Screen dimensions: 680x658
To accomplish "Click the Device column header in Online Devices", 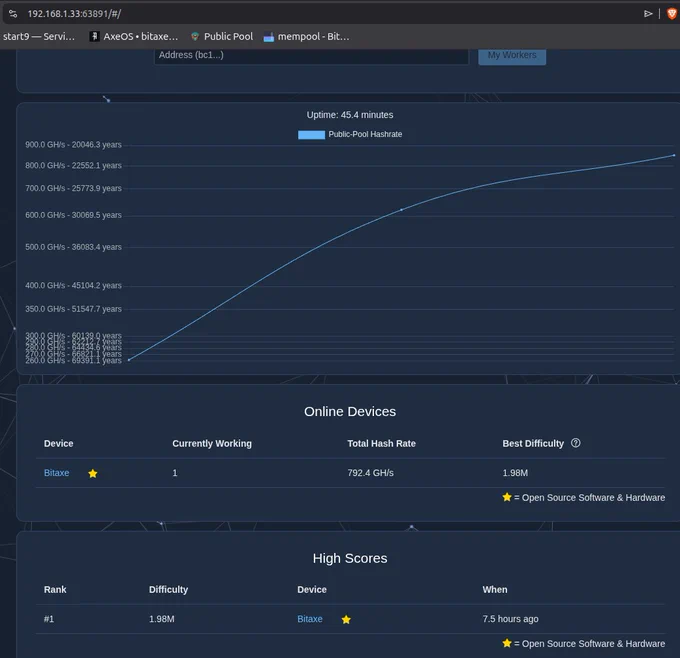I will tap(59, 443).
